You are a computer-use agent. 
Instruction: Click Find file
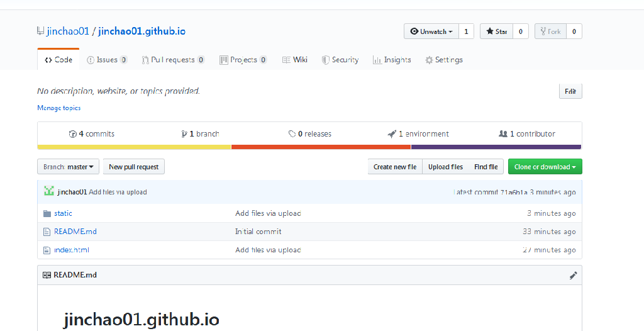tap(486, 167)
